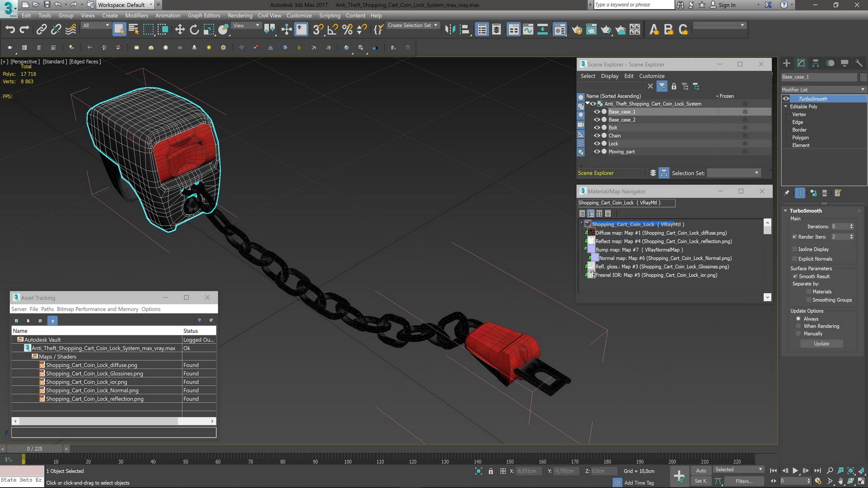
Task: Open the Render Setup teapot icon
Action: 577,30
